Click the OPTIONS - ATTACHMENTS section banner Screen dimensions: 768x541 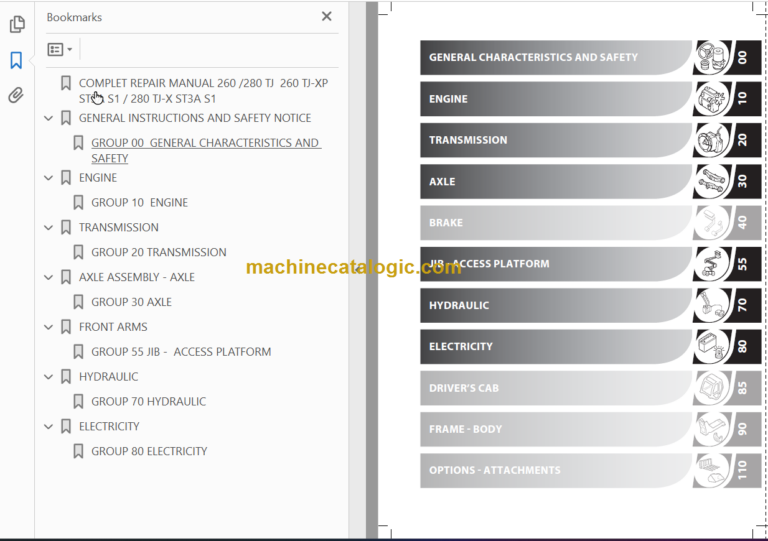[x=556, y=470]
